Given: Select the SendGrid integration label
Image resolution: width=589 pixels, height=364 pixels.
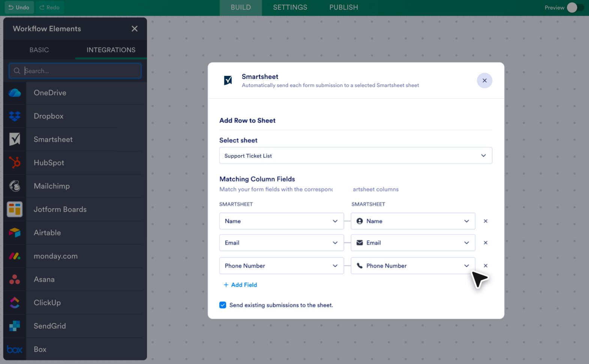Looking at the screenshot, I should [x=50, y=326].
